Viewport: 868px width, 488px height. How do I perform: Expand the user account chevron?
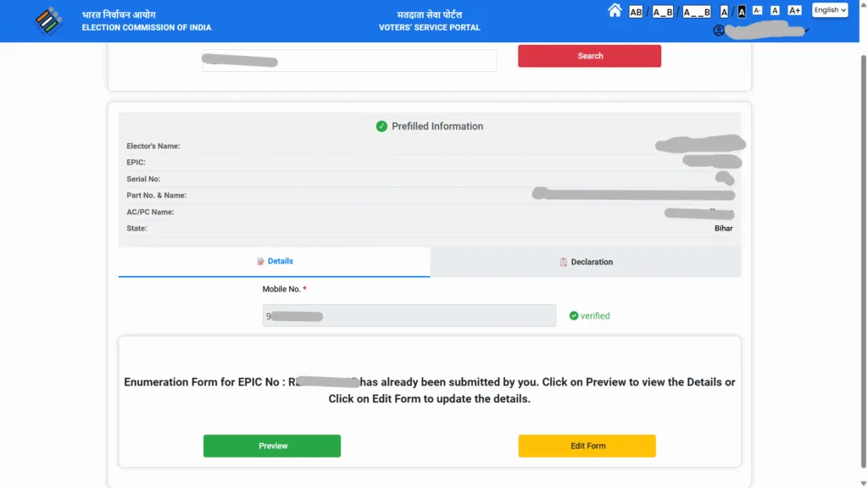[x=807, y=30]
